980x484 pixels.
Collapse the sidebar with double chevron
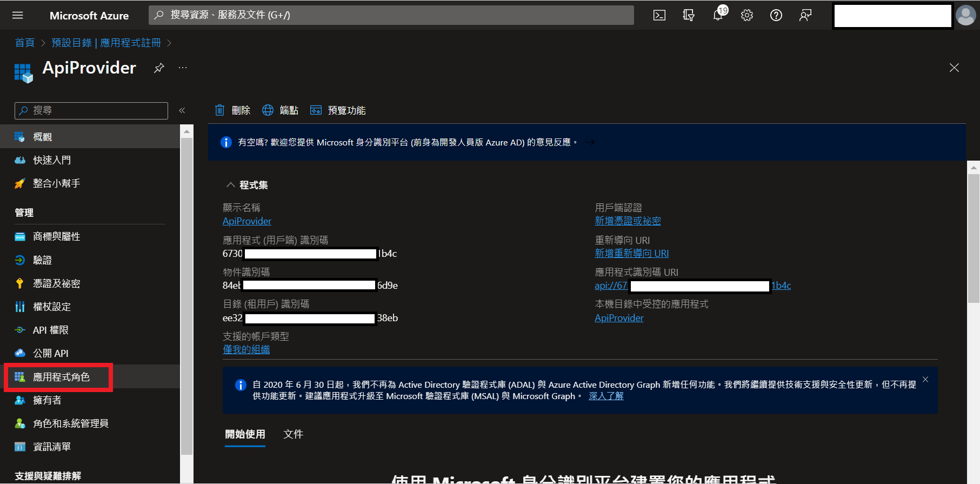click(182, 110)
